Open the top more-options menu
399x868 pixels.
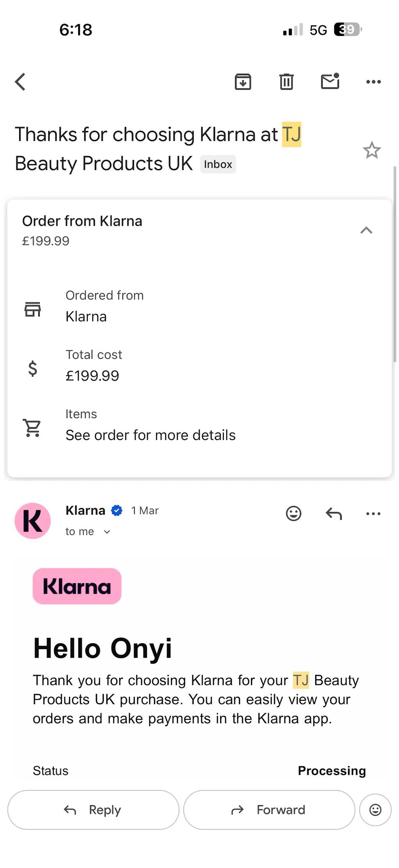373,82
